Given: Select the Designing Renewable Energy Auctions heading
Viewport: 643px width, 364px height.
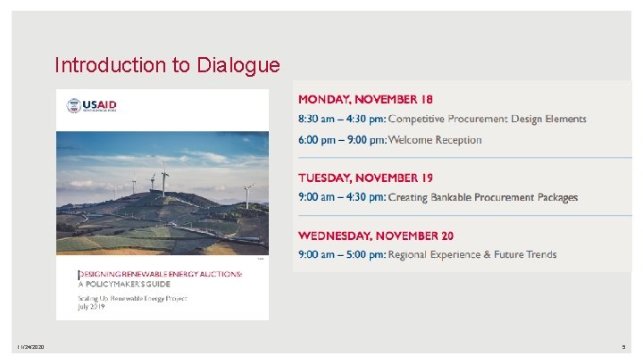Looking at the screenshot, I should (161, 275).
